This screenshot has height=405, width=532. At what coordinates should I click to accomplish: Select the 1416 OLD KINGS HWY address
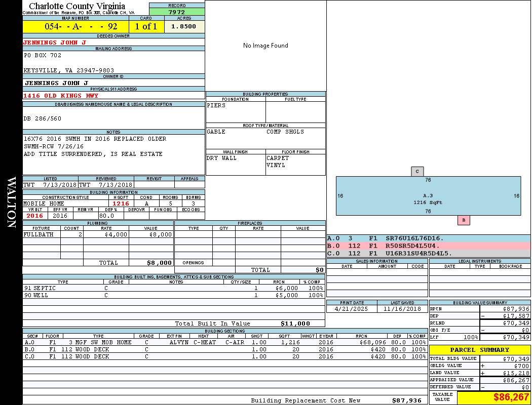click(61, 96)
